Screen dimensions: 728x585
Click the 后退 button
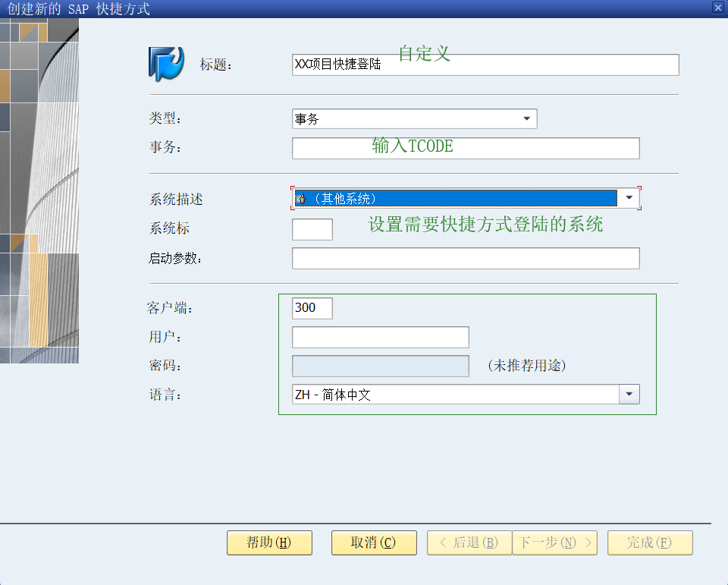click(469, 543)
